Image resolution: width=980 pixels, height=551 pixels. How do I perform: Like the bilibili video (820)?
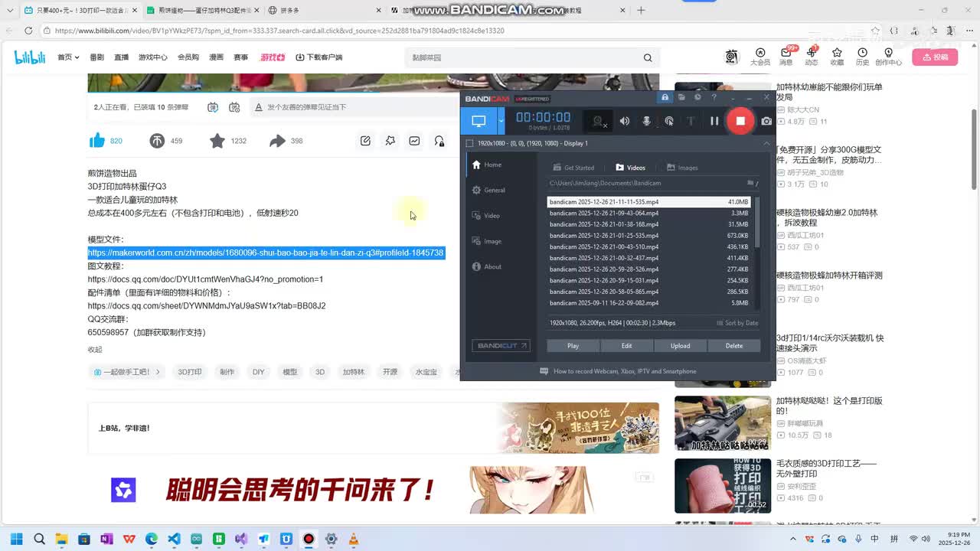click(x=106, y=141)
